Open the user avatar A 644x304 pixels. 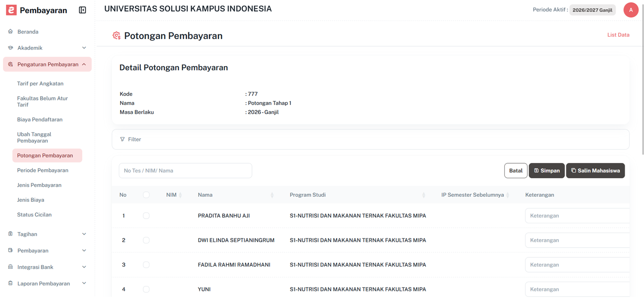click(x=631, y=10)
